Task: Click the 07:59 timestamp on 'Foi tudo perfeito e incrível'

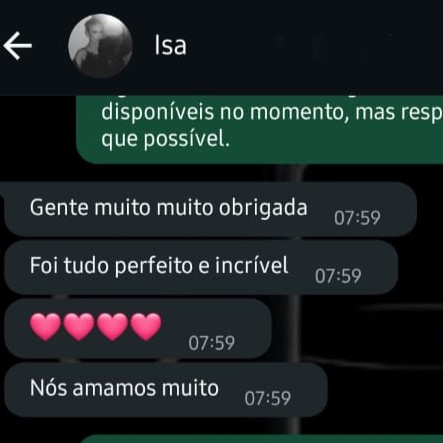Action: click(338, 276)
